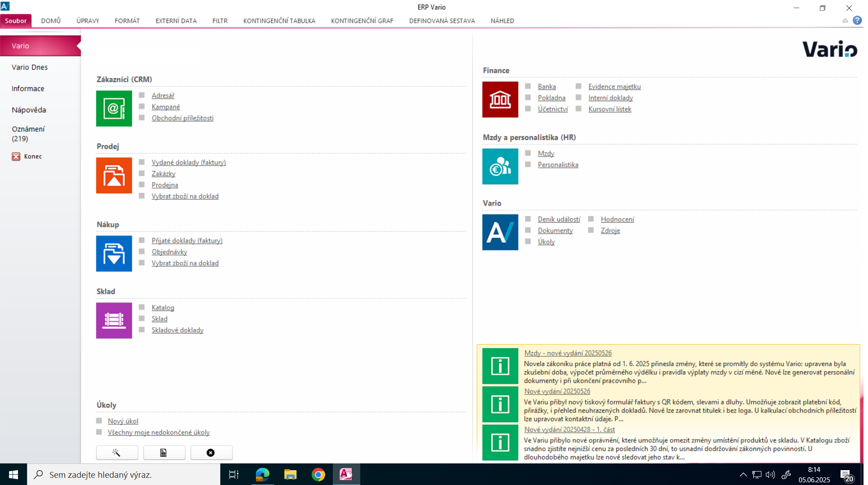This screenshot has width=868, height=485.
Task: Open the red Finance bank icon
Action: click(500, 99)
